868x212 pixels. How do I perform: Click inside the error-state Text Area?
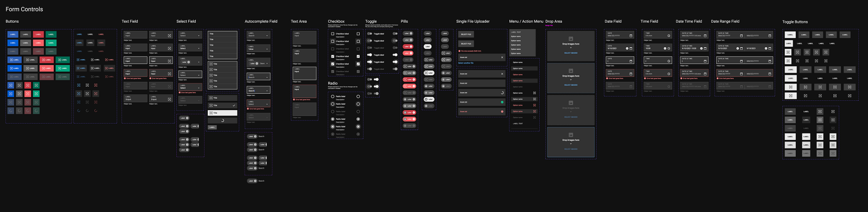coord(304,91)
